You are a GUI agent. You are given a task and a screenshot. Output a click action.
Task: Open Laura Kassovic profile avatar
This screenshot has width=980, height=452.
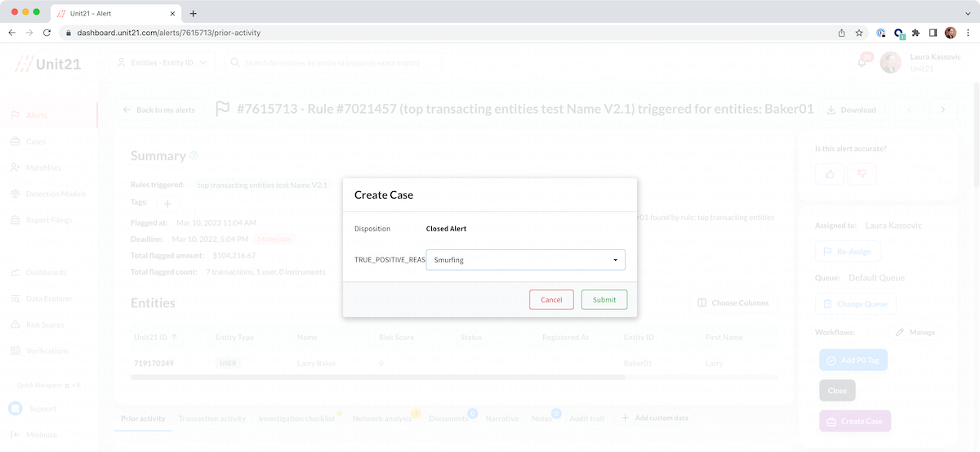pyautogui.click(x=891, y=63)
